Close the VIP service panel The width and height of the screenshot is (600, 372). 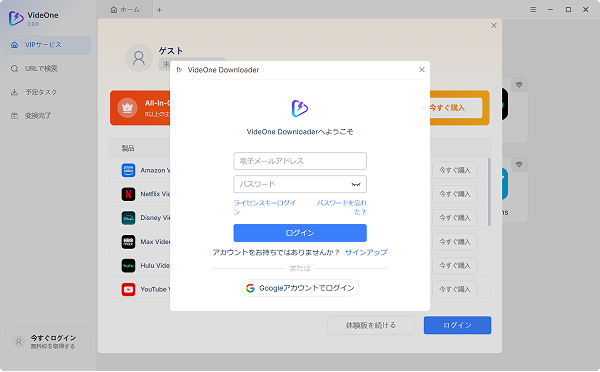tap(494, 26)
